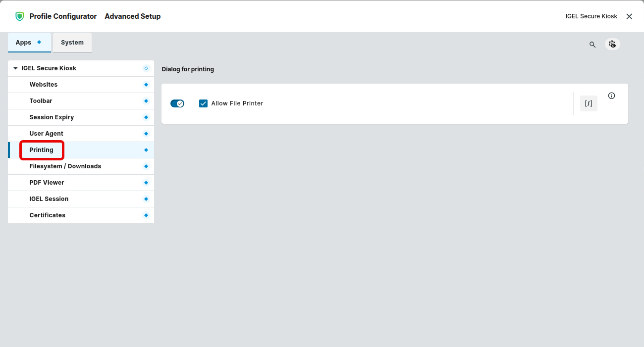Click the diamond indicator next to PDF Viewer
The height and width of the screenshot is (347, 644).
tap(146, 183)
